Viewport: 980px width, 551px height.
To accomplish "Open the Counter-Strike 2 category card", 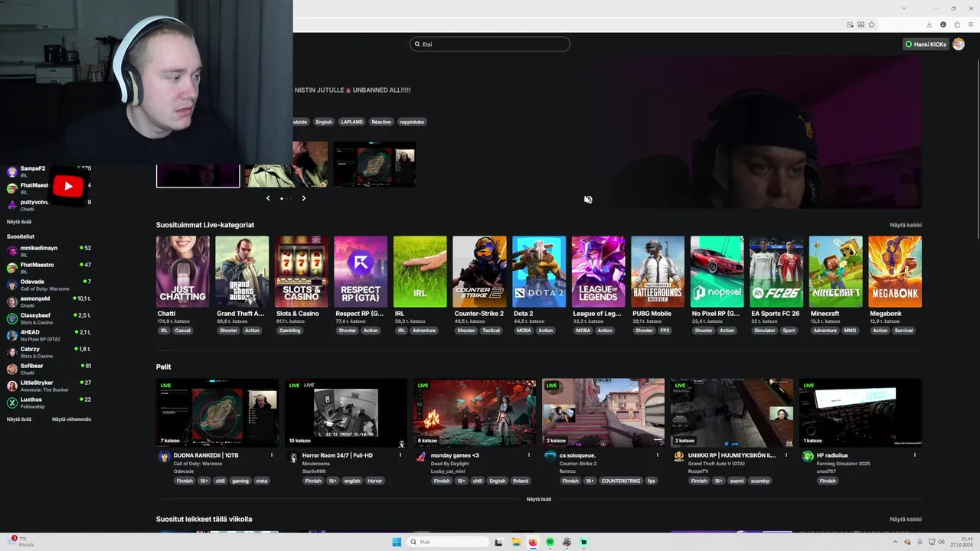I will [479, 272].
